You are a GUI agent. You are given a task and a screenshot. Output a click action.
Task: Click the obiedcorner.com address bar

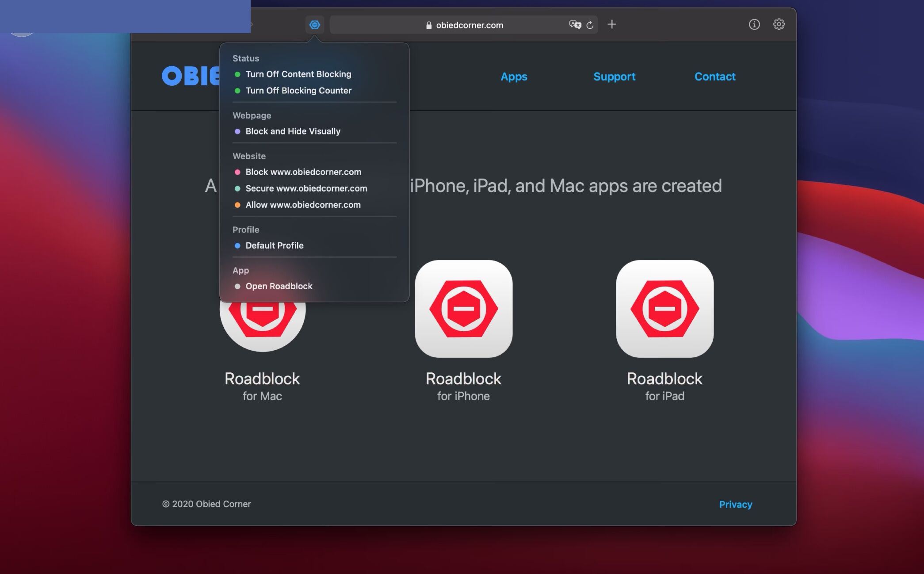(464, 25)
